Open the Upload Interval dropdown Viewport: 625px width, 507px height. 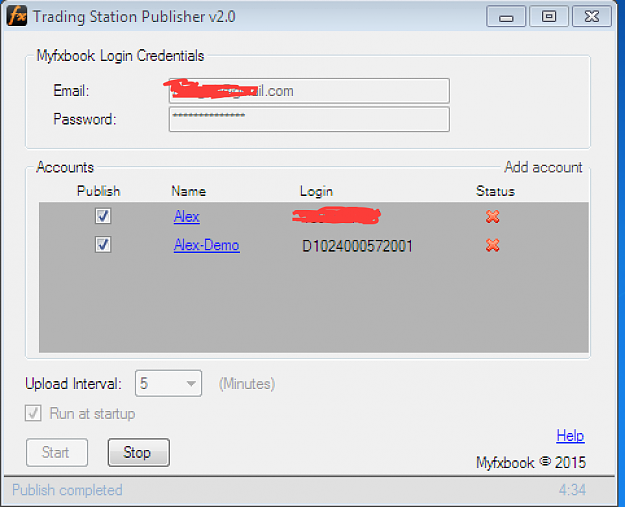point(168,383)
